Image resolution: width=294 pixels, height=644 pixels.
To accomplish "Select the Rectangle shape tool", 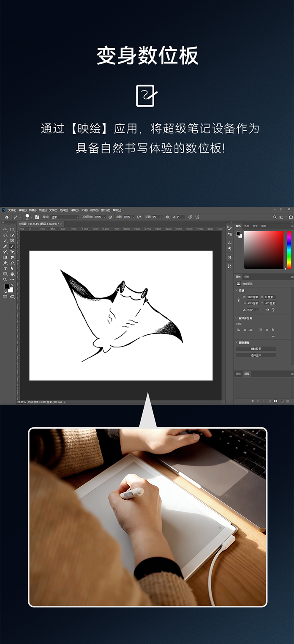I will click(5, 274).
